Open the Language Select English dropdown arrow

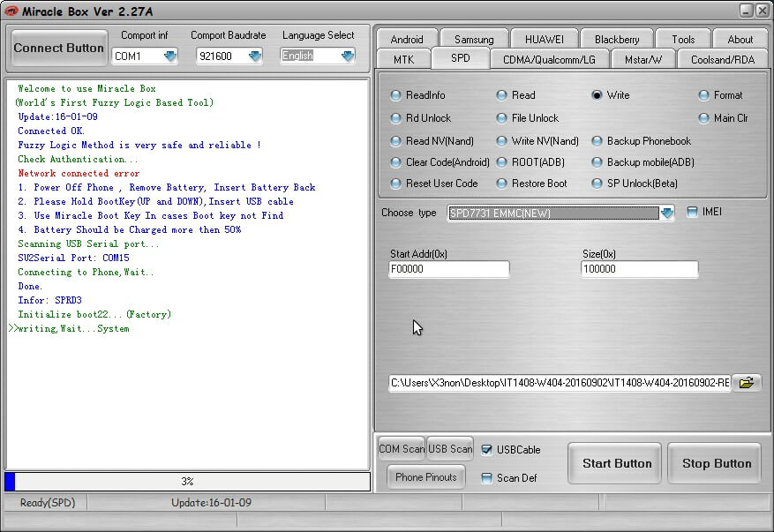pyautogui.click(x=348, y=56)
